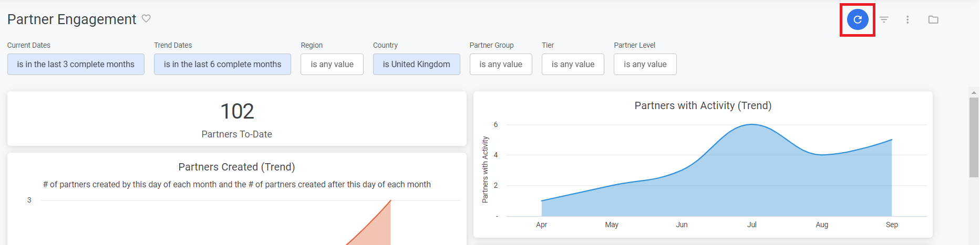Click the Jul label on the x-axis
This screenshot has height=245, width=980.
pyautogui.click(x=752, y=225)
